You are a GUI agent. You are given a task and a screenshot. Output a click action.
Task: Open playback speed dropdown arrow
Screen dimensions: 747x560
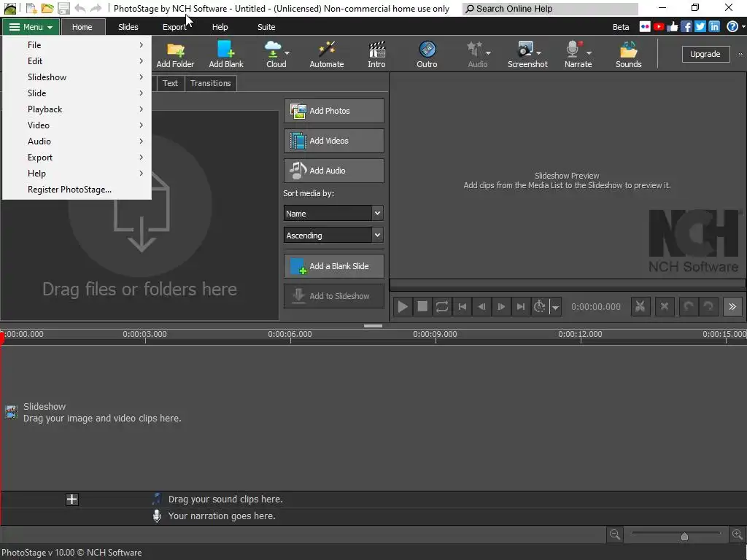[555, 307]
